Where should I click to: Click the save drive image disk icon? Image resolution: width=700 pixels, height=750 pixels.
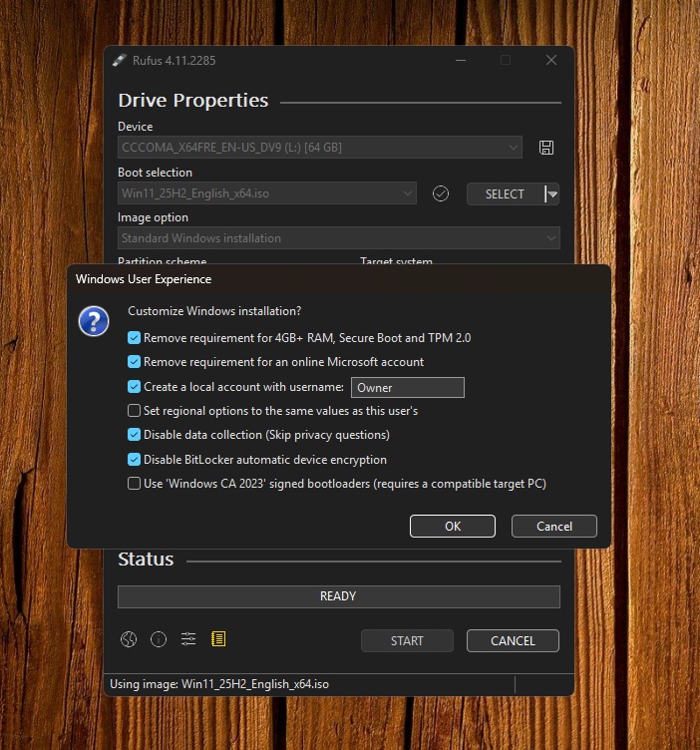(x=546, y=148)
